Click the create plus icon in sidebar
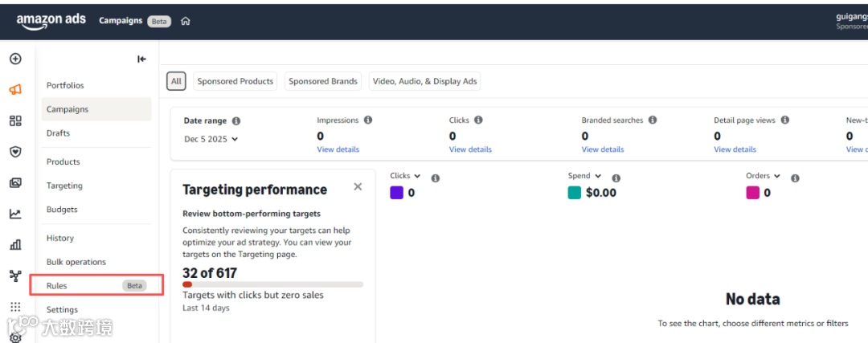Viewport: 868px width, 343px height. pyautogui.click(x=15, y=59)
